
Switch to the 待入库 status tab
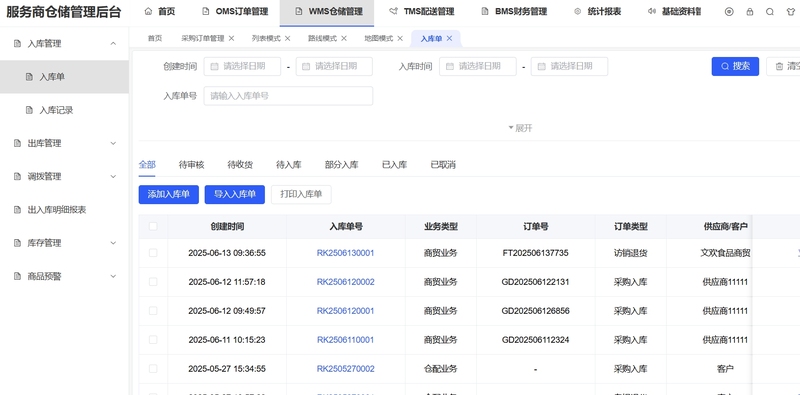289,165
